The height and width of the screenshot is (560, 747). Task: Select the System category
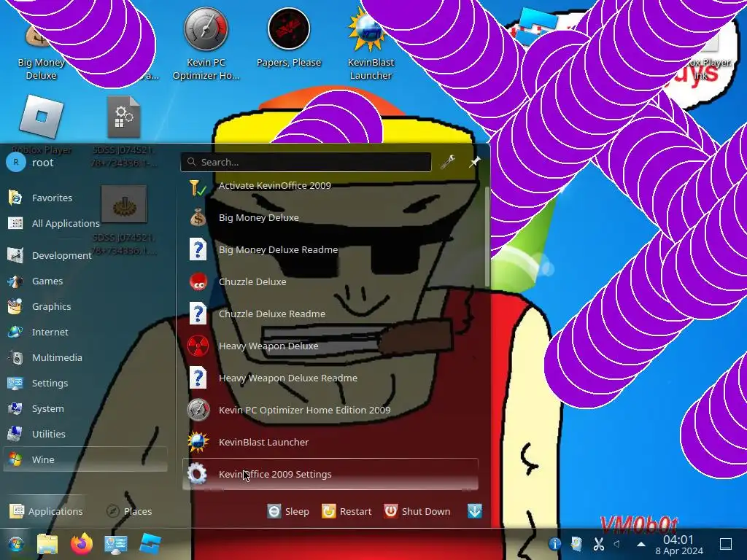[86, 408]
